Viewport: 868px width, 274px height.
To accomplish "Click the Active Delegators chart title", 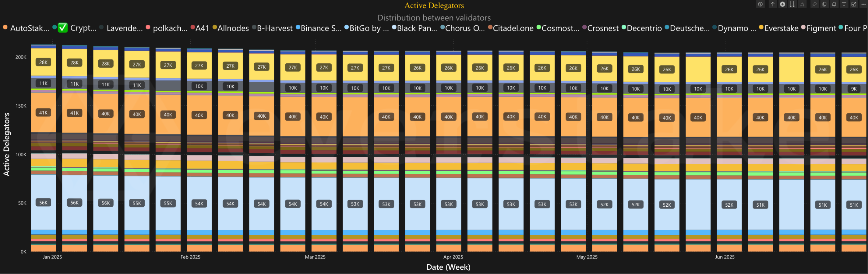I will pyautogui.click(x=434, y=5).
